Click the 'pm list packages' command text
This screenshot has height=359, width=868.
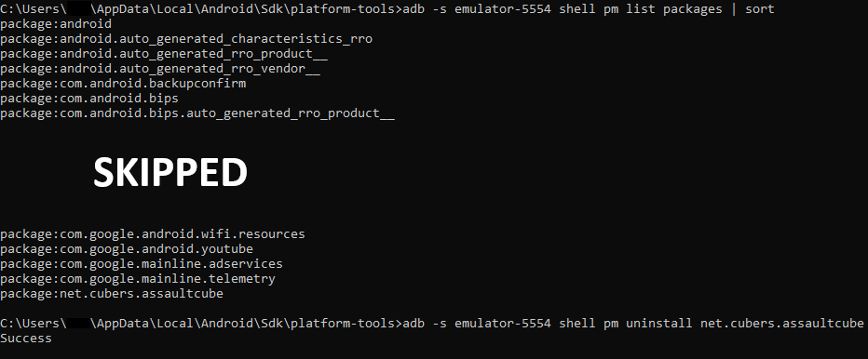(662, 9)
